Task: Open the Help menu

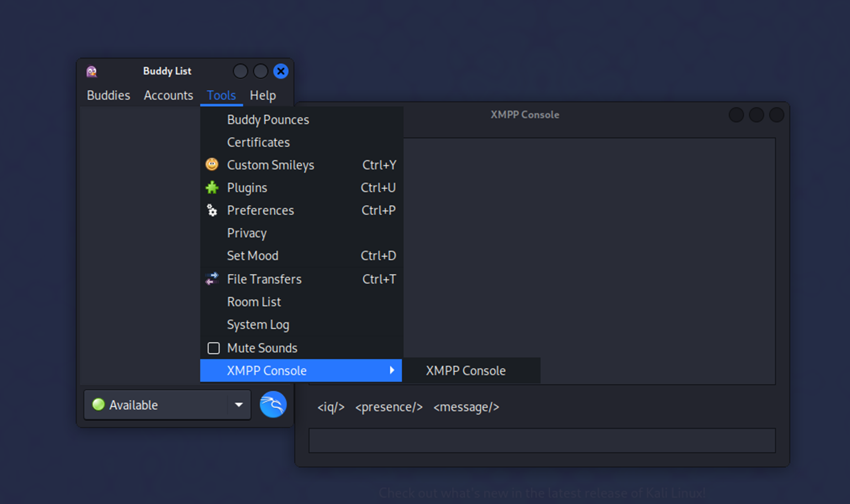Action: click(263, 95)
